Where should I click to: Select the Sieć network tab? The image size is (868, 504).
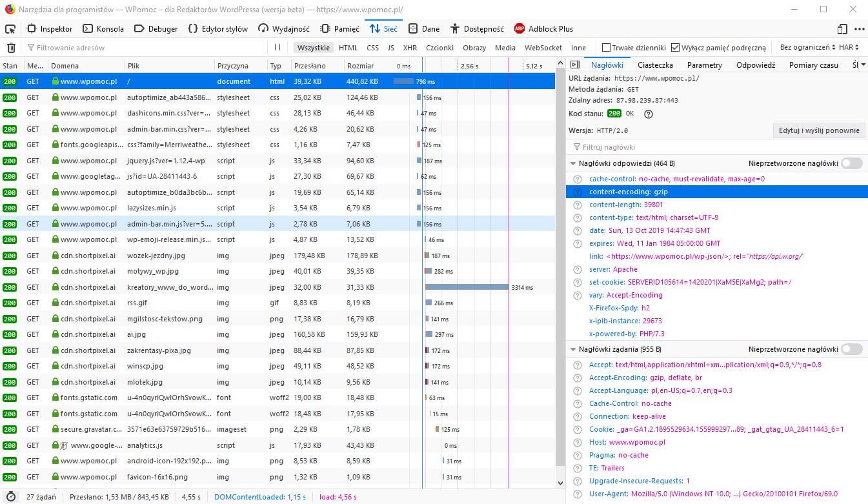click(383, 29)
